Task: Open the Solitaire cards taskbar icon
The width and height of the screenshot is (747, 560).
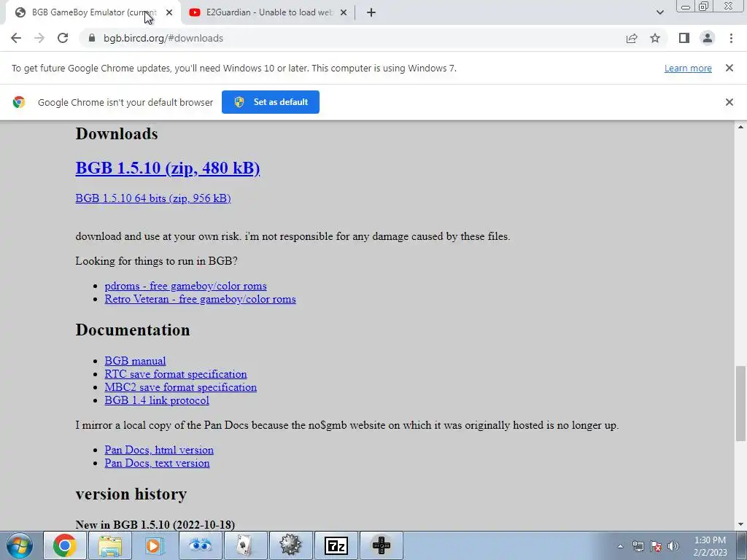Action: click(x=245, y=545)
